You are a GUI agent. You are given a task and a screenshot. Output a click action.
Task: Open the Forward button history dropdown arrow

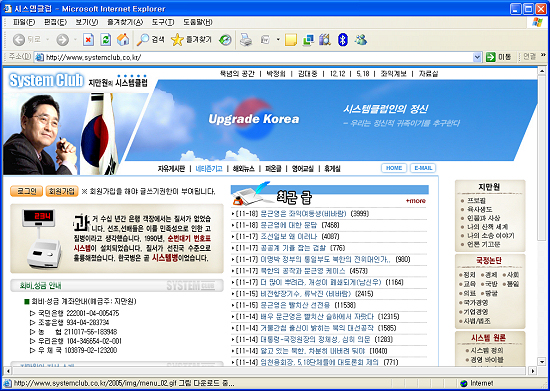point(75,40)
